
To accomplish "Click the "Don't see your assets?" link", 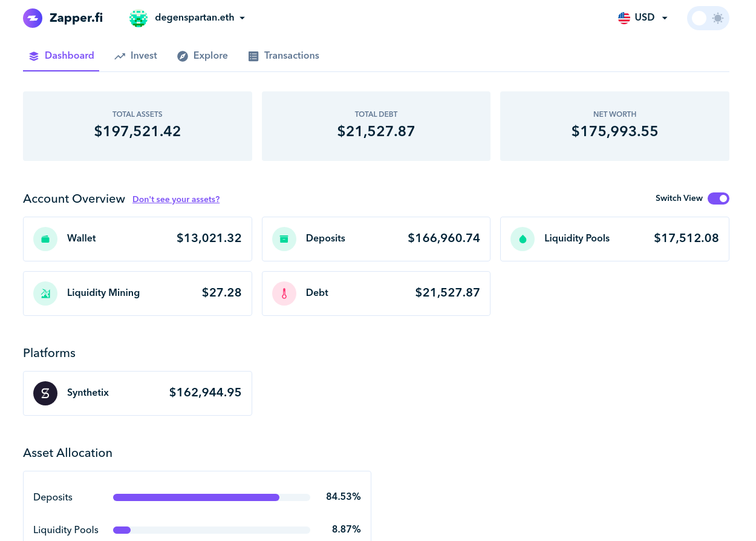I will pos(176,199).
